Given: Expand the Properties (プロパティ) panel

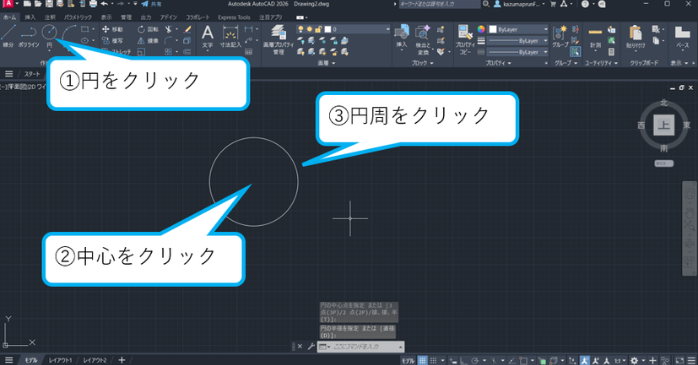Looking at the screenshot, I should click(x=498, y=63).
